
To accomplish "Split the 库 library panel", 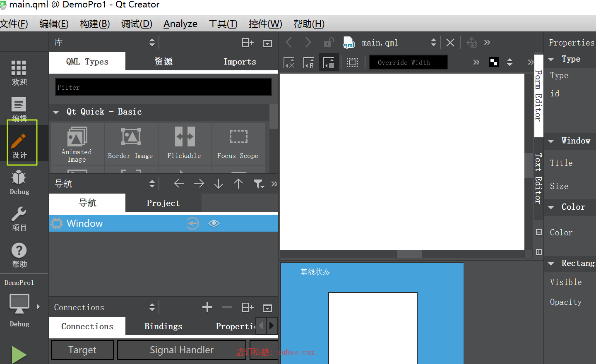I will coord(248,43).
